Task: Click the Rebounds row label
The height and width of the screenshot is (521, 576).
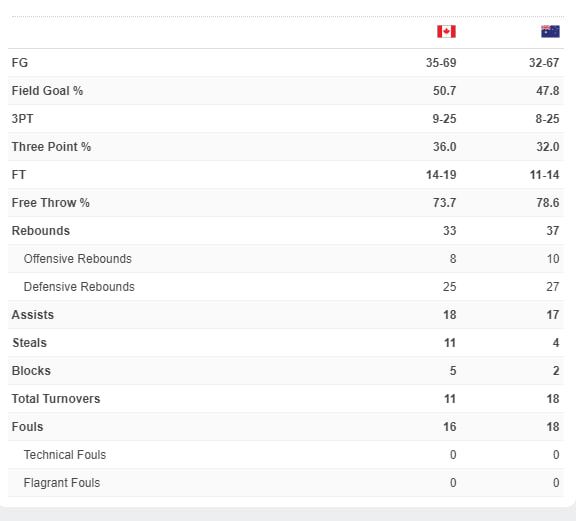Action: click(x=41, y=231)
